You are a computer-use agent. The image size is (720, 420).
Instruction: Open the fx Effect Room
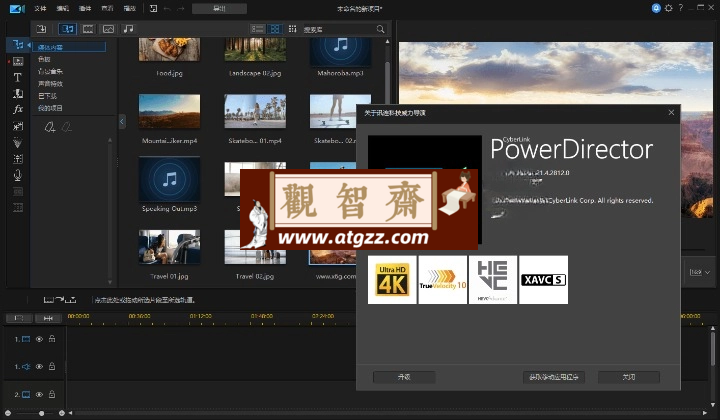[x=17, y=109]
